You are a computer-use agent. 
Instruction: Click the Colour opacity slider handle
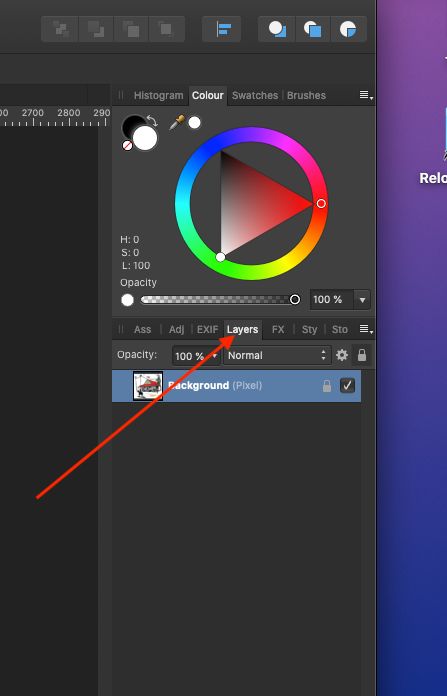point(295,300)
